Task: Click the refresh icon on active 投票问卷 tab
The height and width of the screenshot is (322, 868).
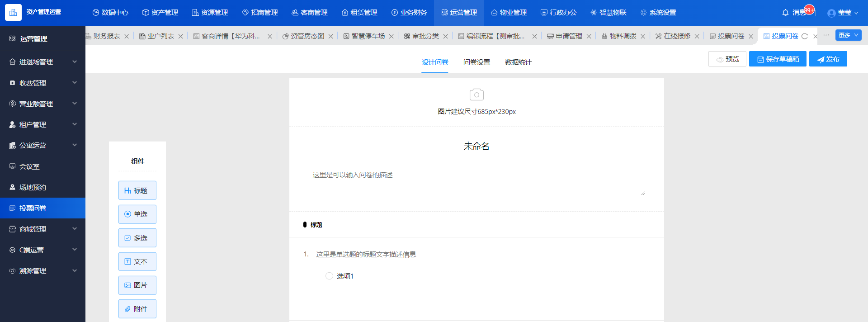Action: coord(805,36)
